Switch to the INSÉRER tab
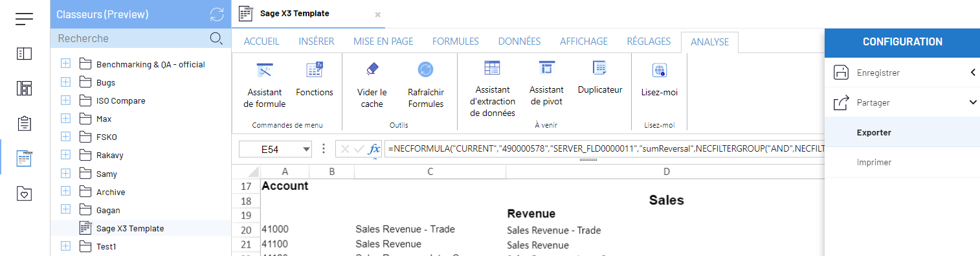This screenshot has width=980, height=256. point(317,41)
